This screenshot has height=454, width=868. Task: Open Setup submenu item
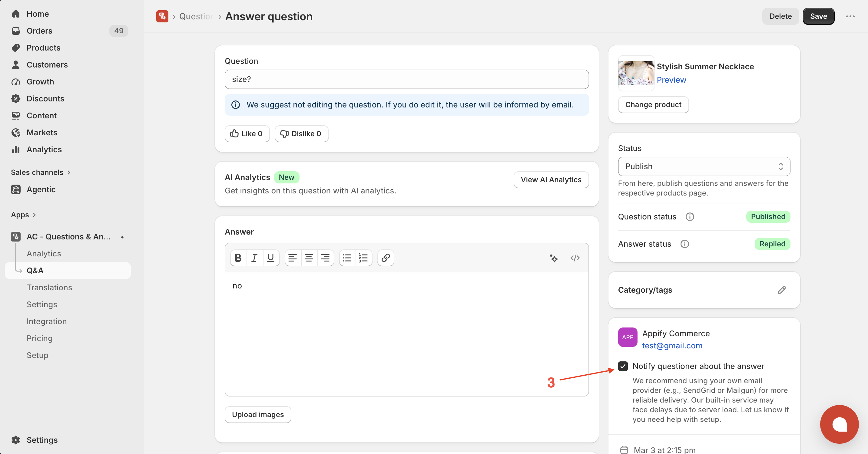coord(37,355)
